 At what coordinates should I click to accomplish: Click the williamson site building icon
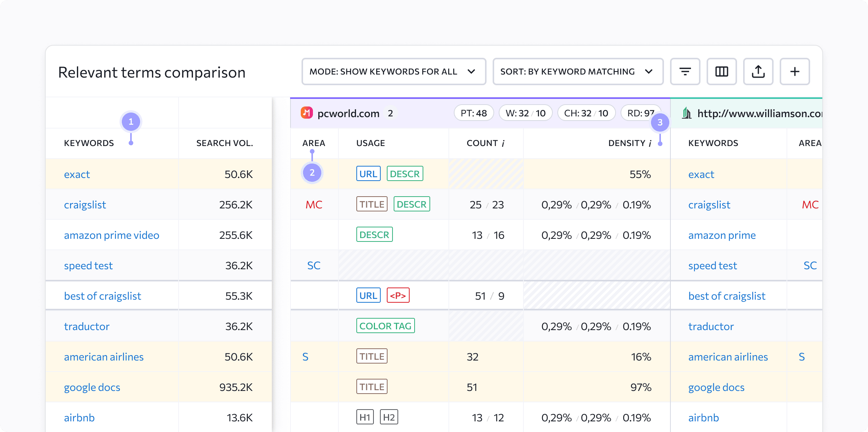(686, 113)
